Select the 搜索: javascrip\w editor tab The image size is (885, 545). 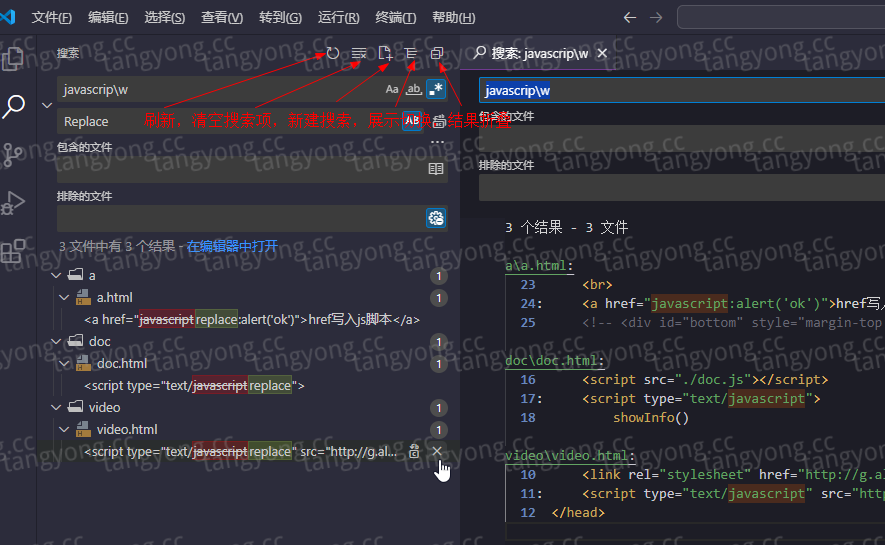tap(539, 53)
